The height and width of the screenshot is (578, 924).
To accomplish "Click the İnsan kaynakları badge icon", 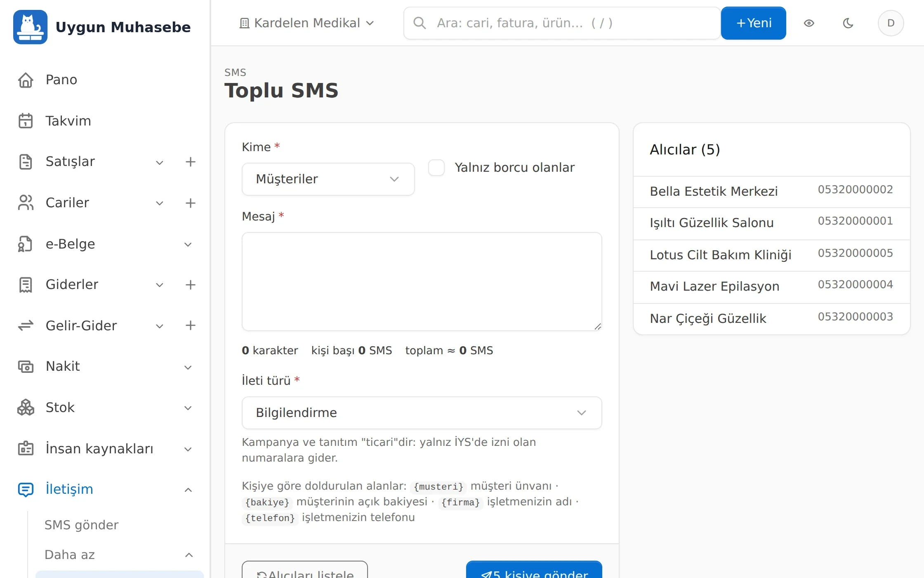I will [x=26, y=449].
